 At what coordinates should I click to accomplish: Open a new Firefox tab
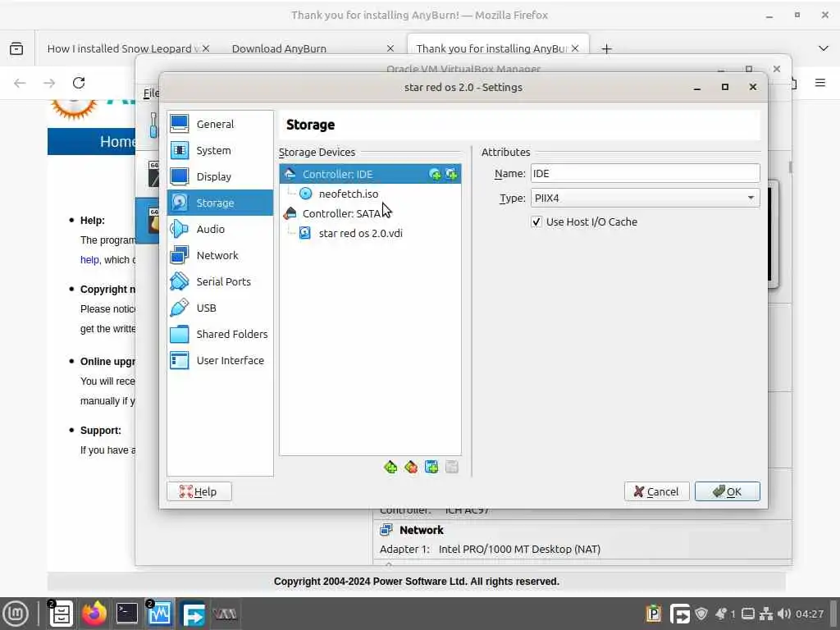(606, 49)
